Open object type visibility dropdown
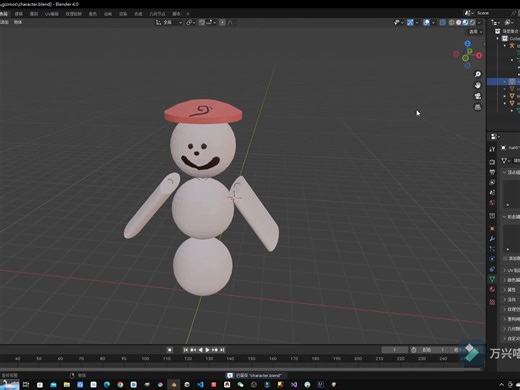The height and width of the screenshot is (390, 520). [398, 22]
